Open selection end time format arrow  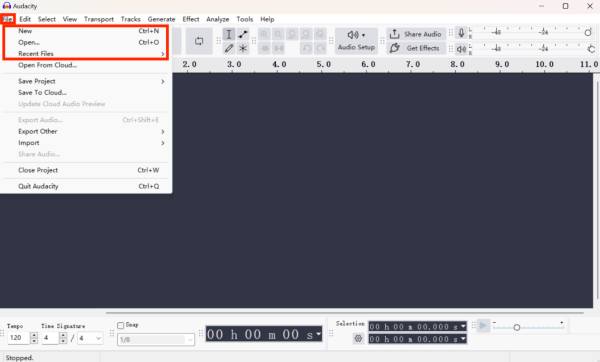click(x=463, y=339)
